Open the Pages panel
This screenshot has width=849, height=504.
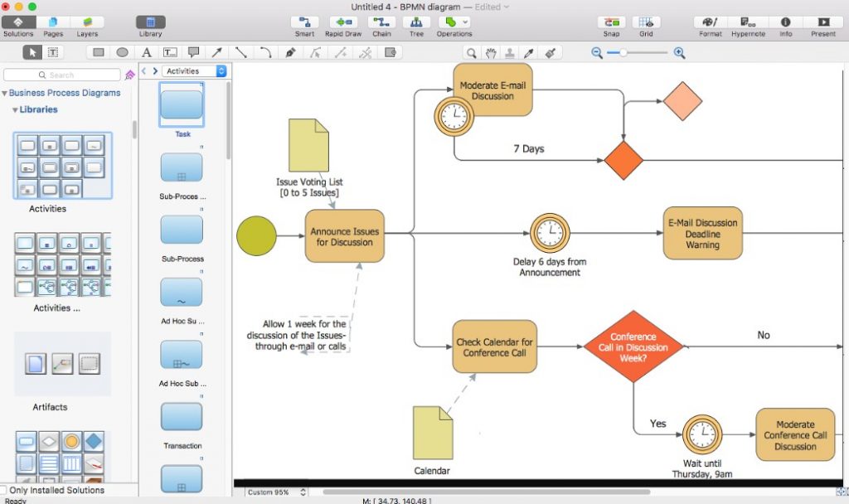pos(52,22)
